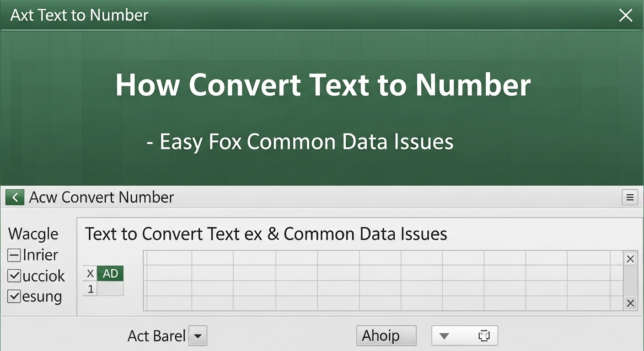Open the hamburger menu icon at top right
This screenshot has height=351, width=644.
coord(630,197)
